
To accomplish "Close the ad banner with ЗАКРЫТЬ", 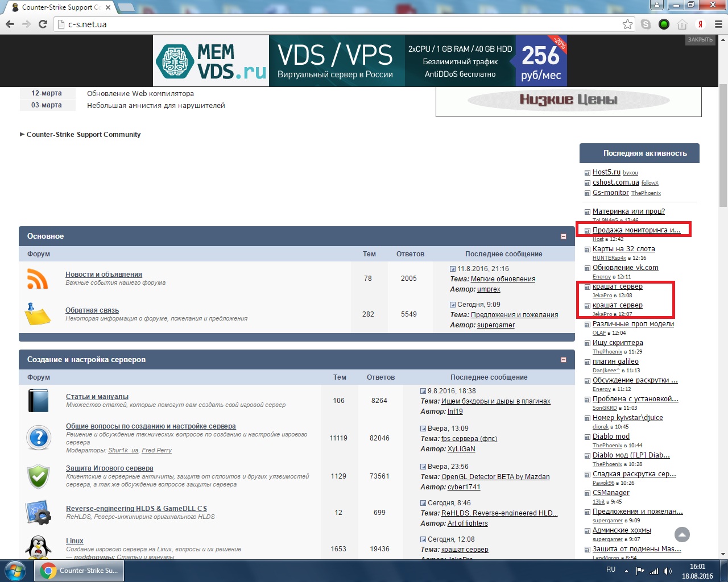I will click(700, 40).
